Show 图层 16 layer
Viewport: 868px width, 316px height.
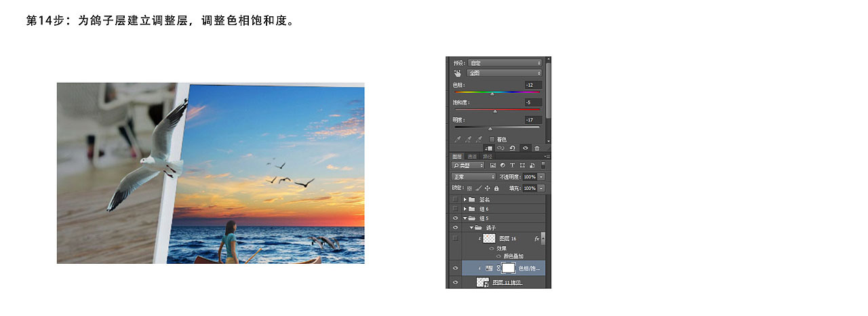coord(455,239)
